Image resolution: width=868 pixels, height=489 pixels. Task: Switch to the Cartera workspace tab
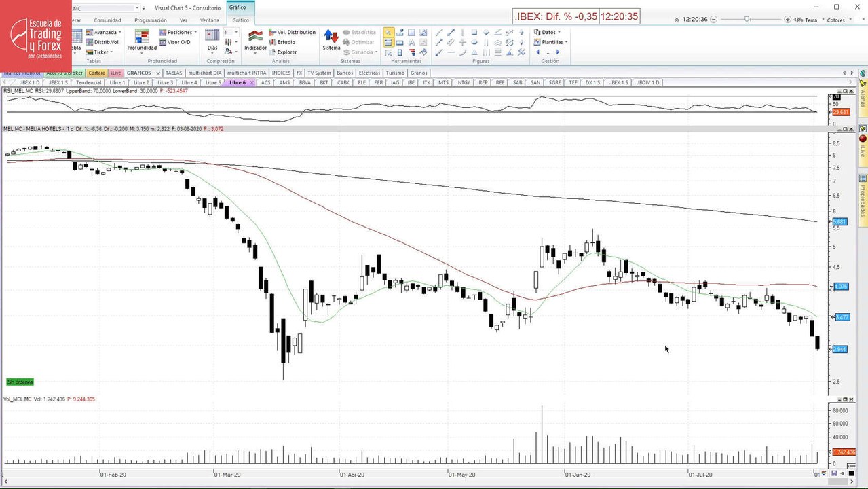pos(97,73)
